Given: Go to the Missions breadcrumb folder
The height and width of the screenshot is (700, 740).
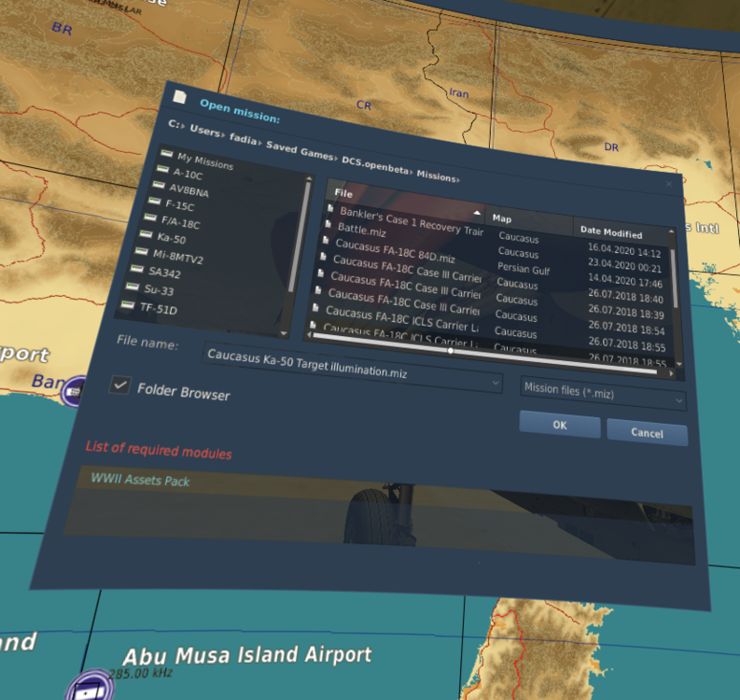Looking at the screenshot, I should coord(435,176).
